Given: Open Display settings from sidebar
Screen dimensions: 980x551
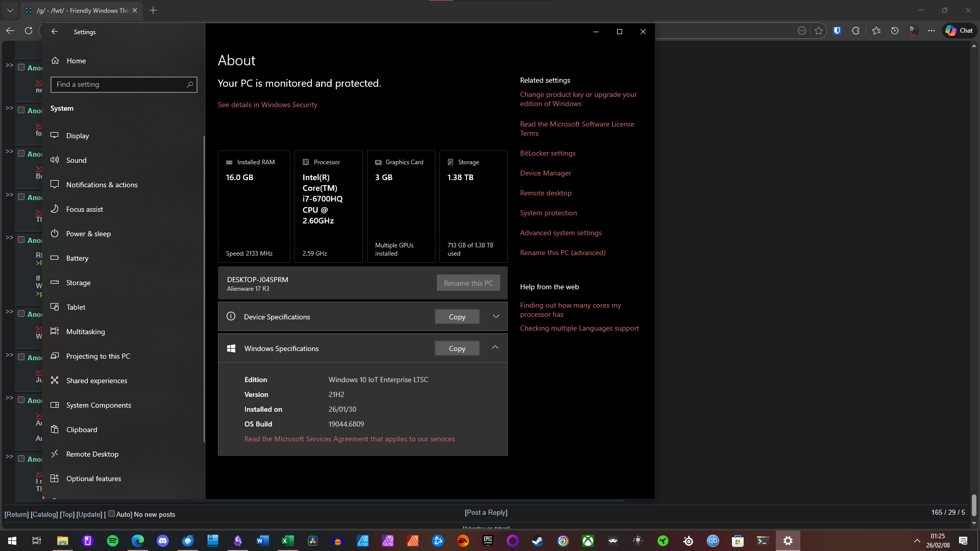Looking at the screenshot, I should (78, 136).
